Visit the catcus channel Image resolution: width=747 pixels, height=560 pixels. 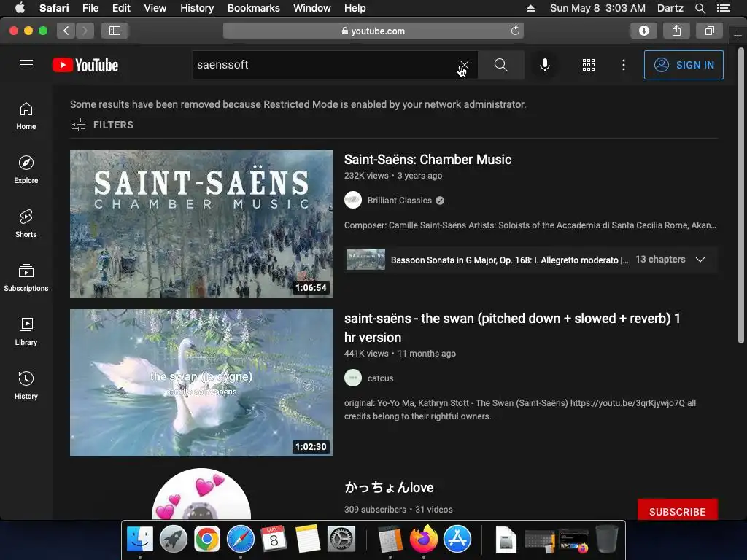pos(380,378)
